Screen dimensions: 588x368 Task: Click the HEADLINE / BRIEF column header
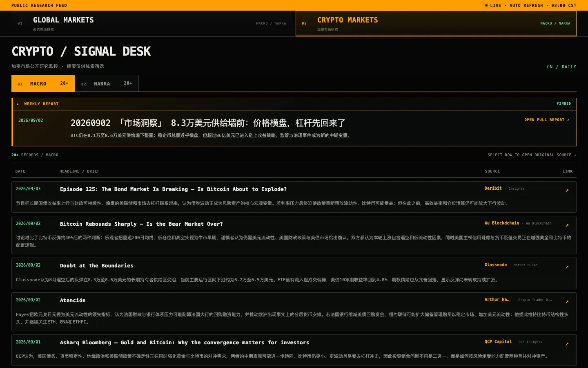[80, 171]
